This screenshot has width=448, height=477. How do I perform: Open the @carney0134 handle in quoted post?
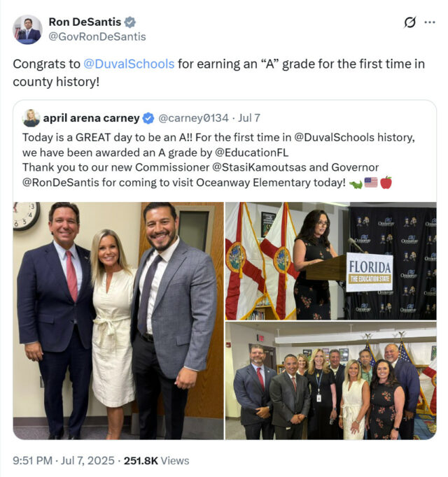[x=193, y=118]
